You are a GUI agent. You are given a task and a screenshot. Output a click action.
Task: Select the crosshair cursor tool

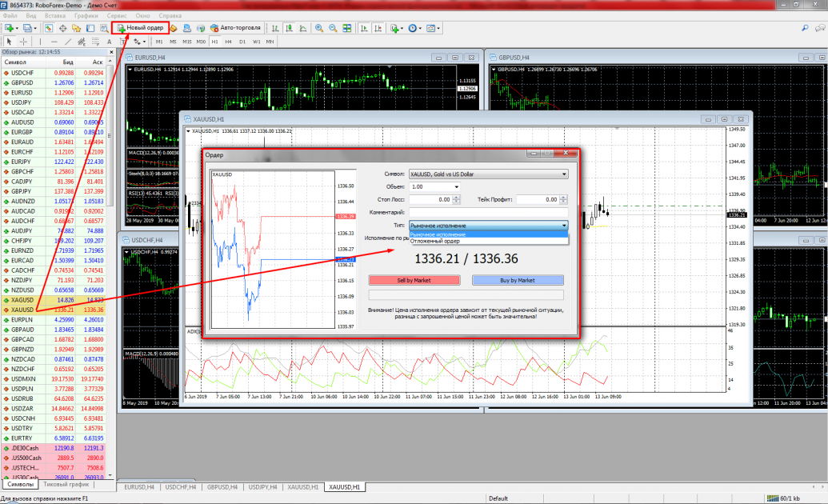[x=24, y=41]
